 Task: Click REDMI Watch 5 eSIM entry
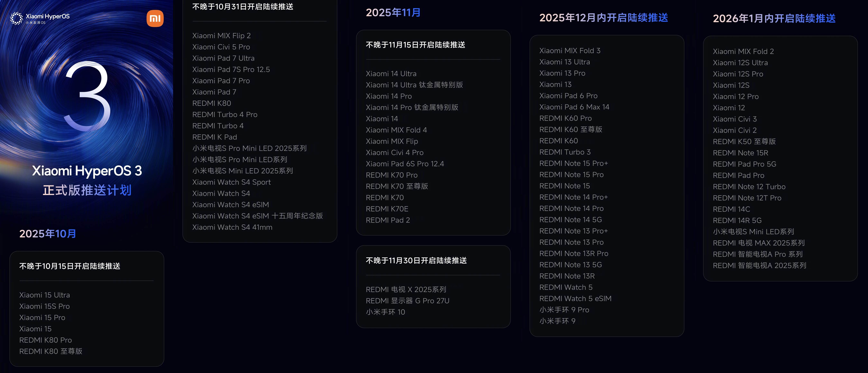pos(575,298)
